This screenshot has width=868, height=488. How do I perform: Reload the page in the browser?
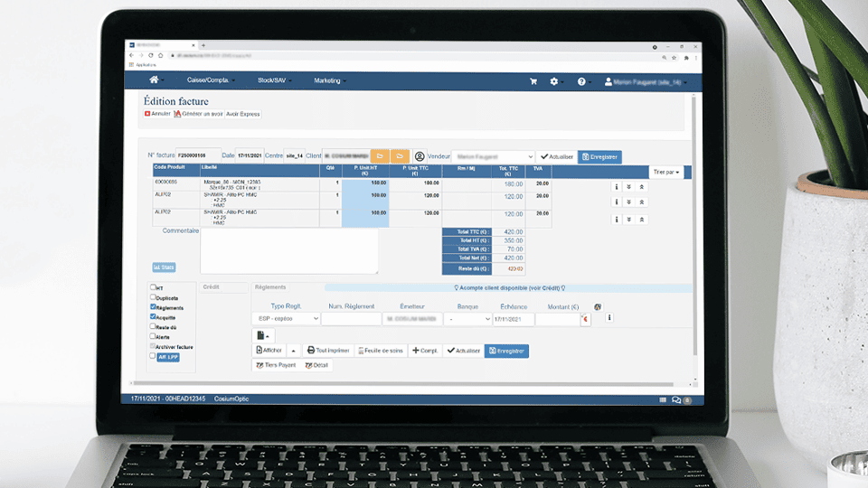pyautogui.click(x=151, y=55)
